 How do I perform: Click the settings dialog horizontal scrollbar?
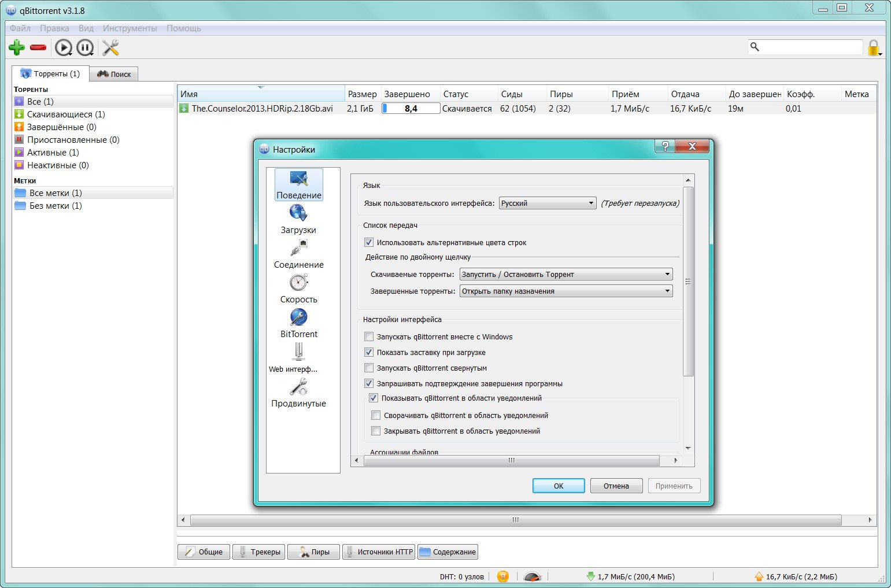coord(511,460)
